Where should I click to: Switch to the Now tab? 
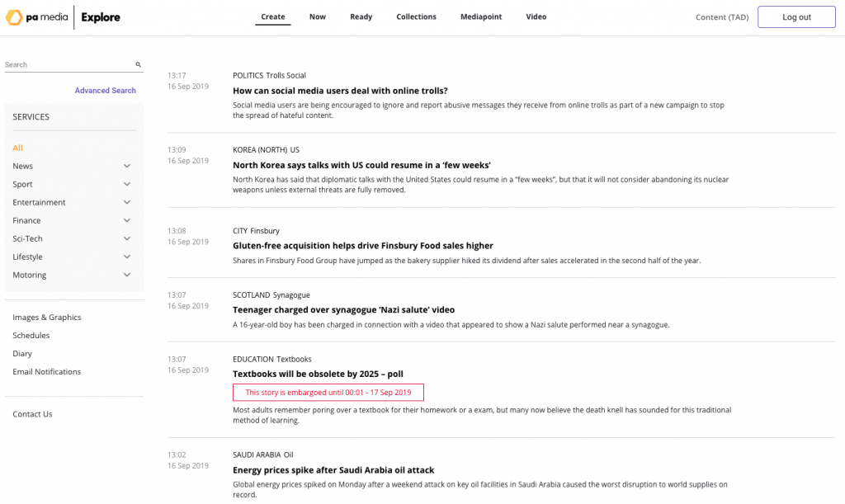pos(317,16)
